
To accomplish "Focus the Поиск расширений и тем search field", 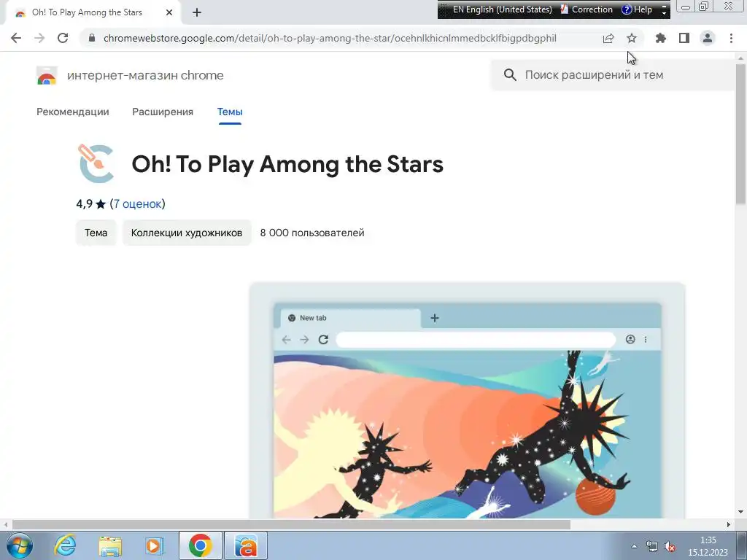I will pos(614,75).
